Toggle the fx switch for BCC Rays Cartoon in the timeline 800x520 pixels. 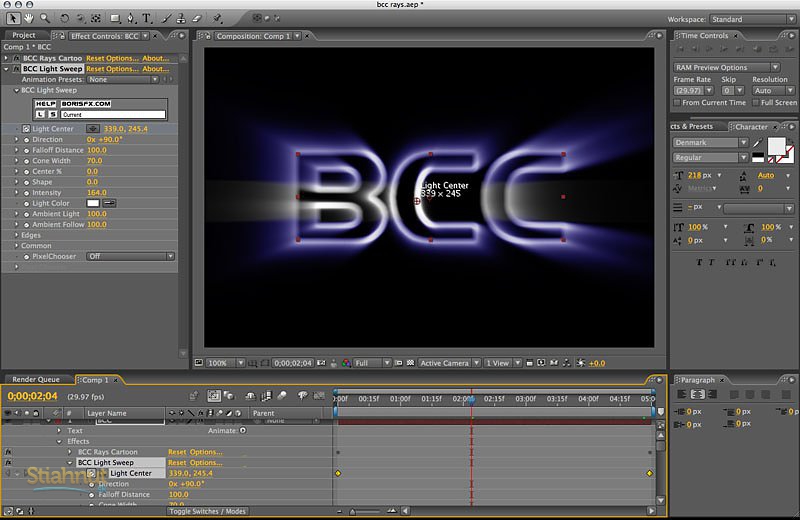tap(8, 452)
